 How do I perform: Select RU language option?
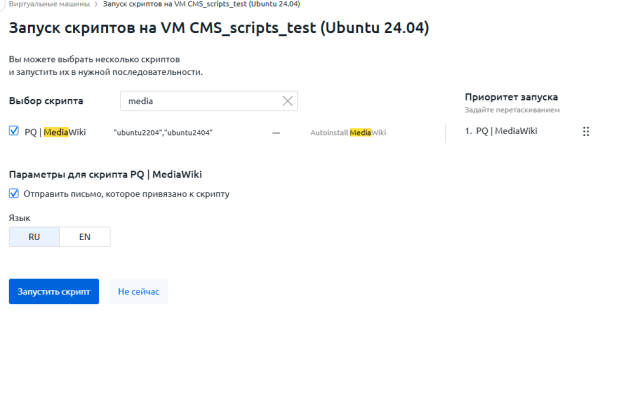(x=34, y=237)
